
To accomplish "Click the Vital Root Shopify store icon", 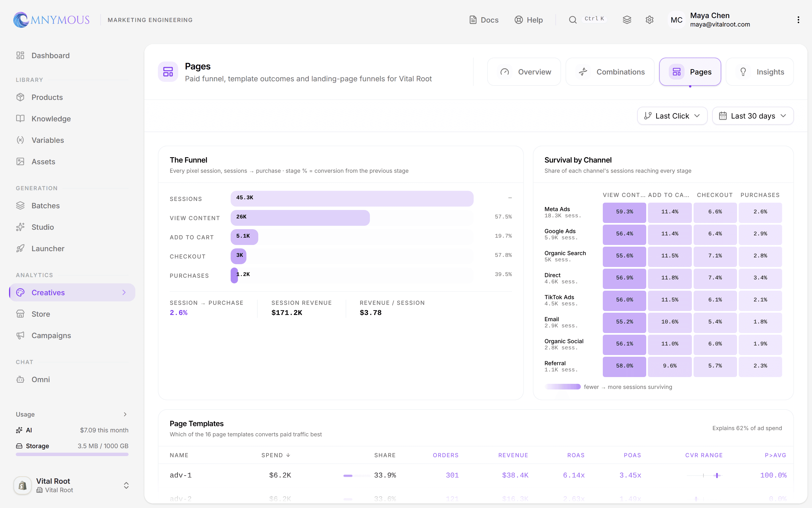I will point(23,485).
